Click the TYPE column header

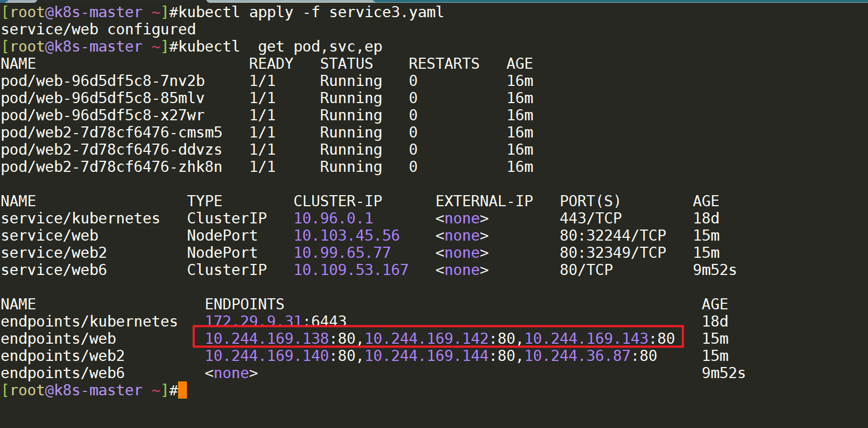pos(205,201)
